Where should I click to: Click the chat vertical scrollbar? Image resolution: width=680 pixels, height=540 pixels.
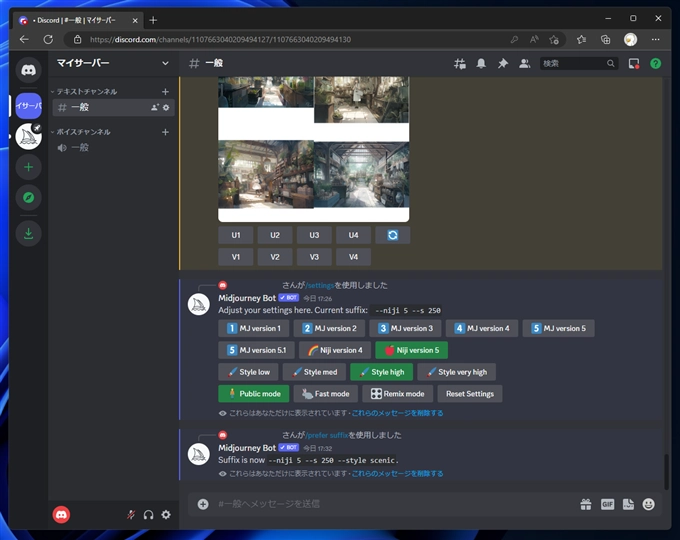click(x=667, y=471)
